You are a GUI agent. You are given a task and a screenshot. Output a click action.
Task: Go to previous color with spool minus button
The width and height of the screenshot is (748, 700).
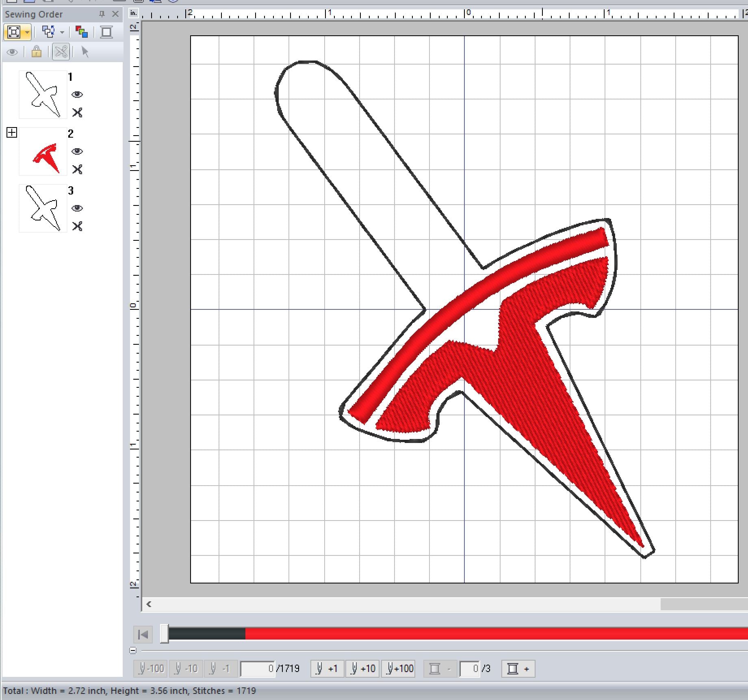[440, 669]
